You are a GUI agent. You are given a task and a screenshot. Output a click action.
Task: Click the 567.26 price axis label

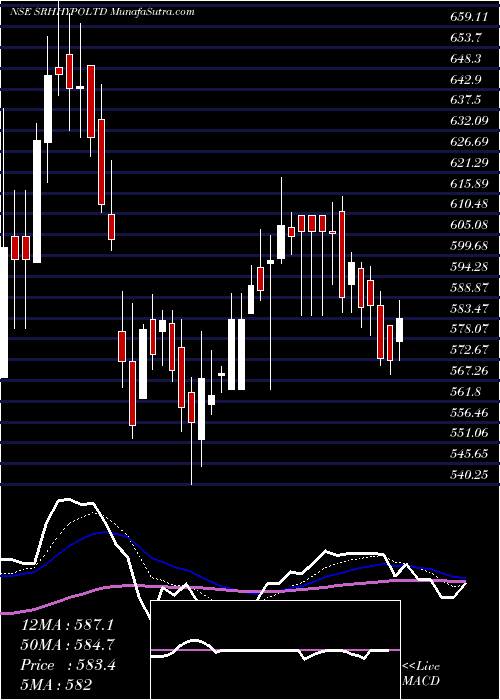(x=467, y=371)
